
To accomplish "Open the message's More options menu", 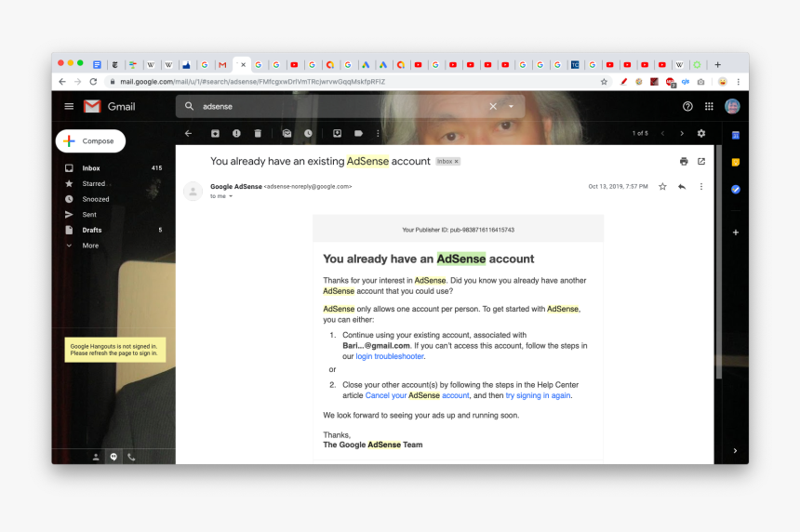I will tap(701, 187).
